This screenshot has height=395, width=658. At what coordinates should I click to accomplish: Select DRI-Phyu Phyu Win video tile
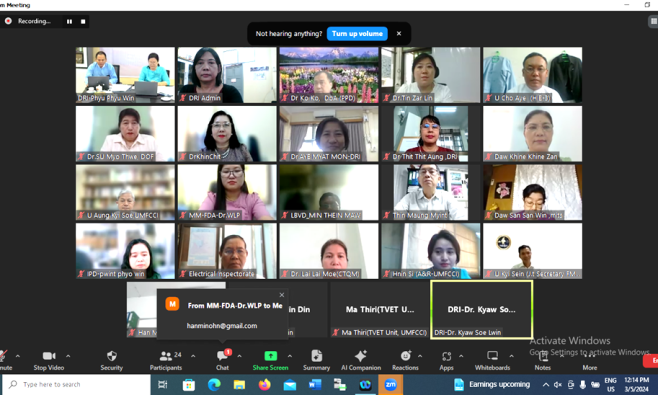125,75
